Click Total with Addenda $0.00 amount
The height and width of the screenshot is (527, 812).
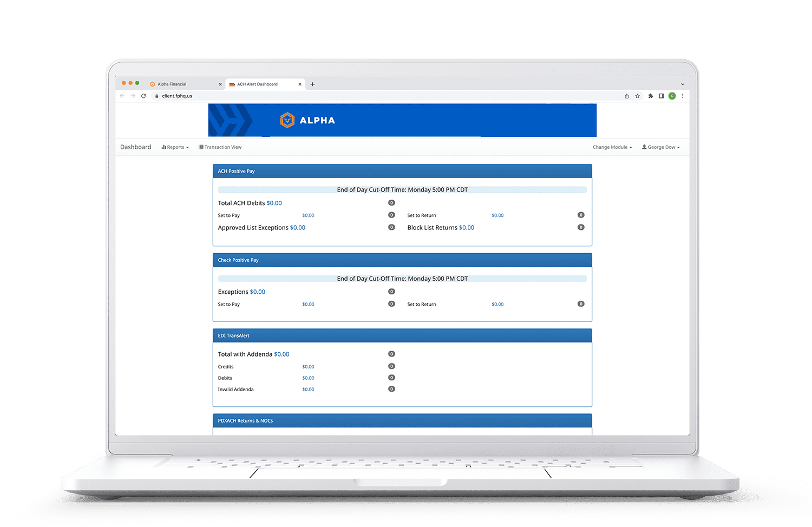[x=281, y=354]
